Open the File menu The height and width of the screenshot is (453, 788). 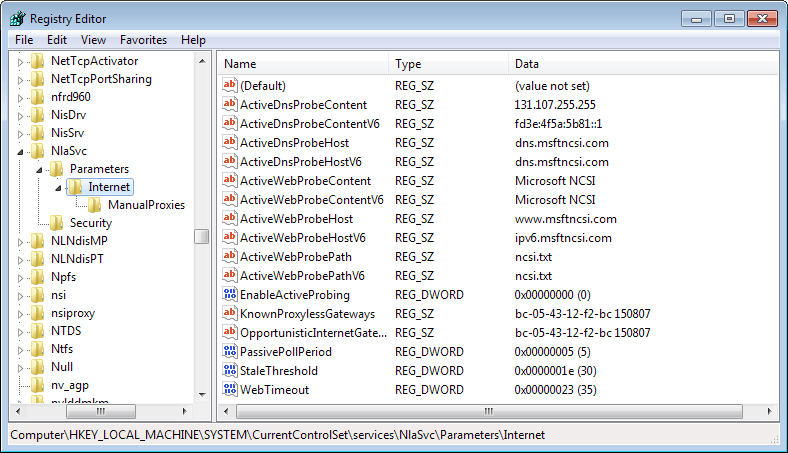[24, 40]
